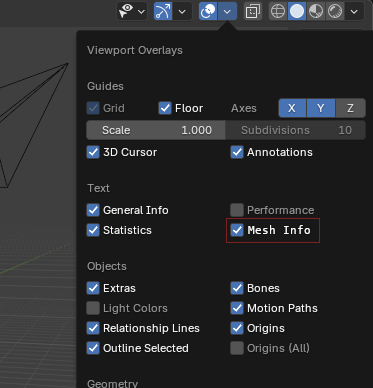Click the Objects section label
The image size is (373, 388).
click(x=107, y=266)
